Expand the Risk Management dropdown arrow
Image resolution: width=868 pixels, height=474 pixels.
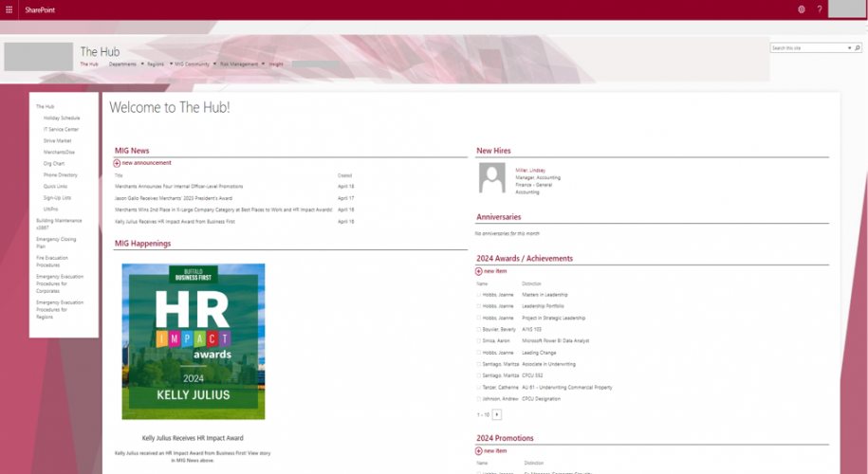tap(263, 64)
